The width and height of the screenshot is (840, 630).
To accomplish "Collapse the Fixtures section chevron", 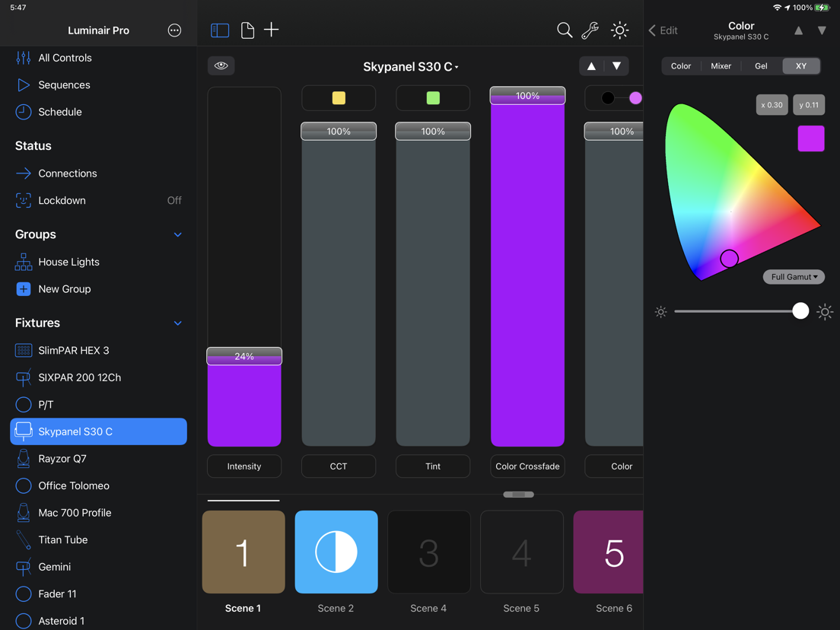I will point(178,323).
